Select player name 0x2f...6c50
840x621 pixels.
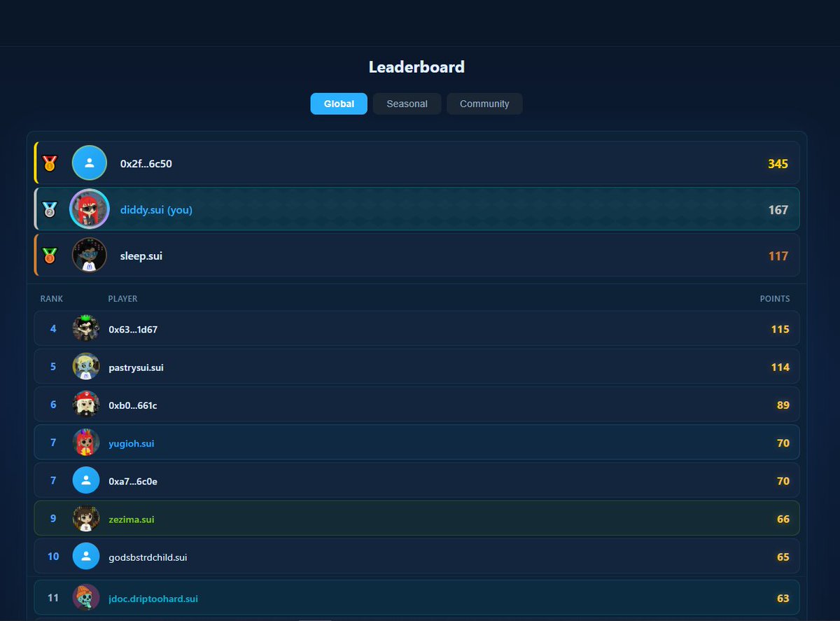146,164
